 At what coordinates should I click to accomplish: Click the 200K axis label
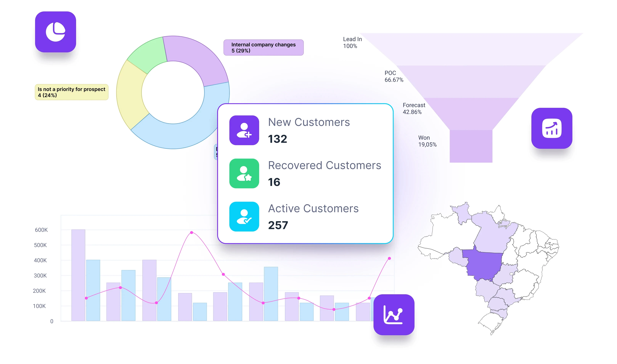click(39, 291)
